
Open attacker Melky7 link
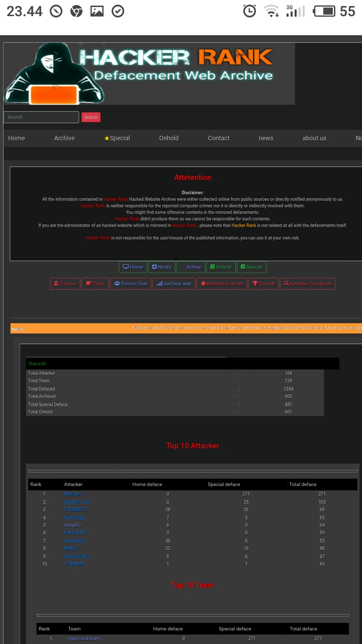point(71,548)
